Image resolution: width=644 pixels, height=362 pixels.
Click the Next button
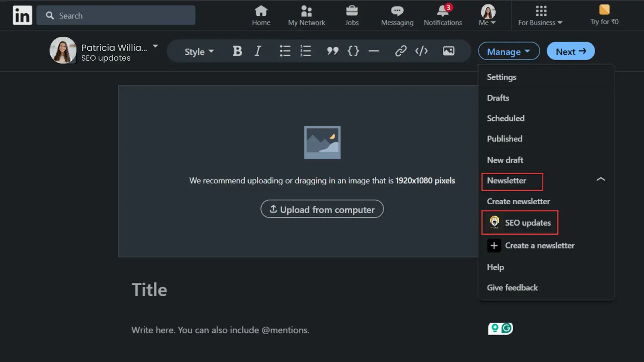pos(570,51)
